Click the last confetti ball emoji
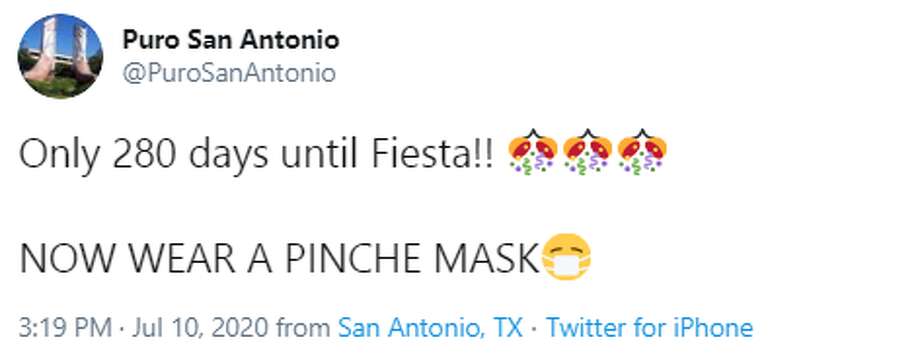This screenshot has height=364, width=920. pos(642,152)
